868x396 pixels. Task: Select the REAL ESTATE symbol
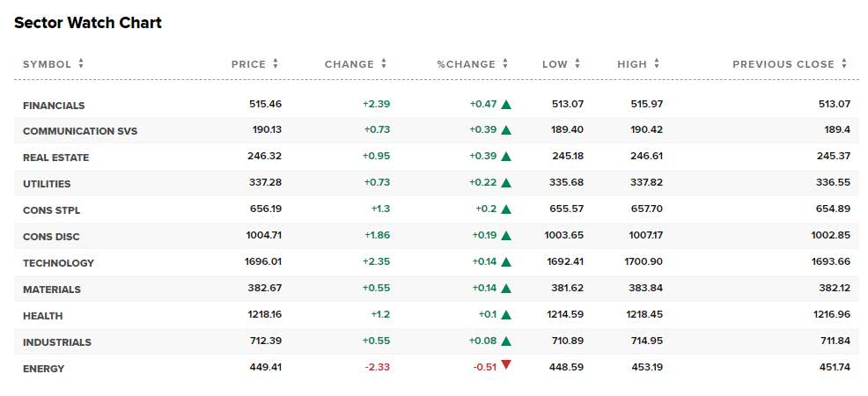(x=55, y=158)
